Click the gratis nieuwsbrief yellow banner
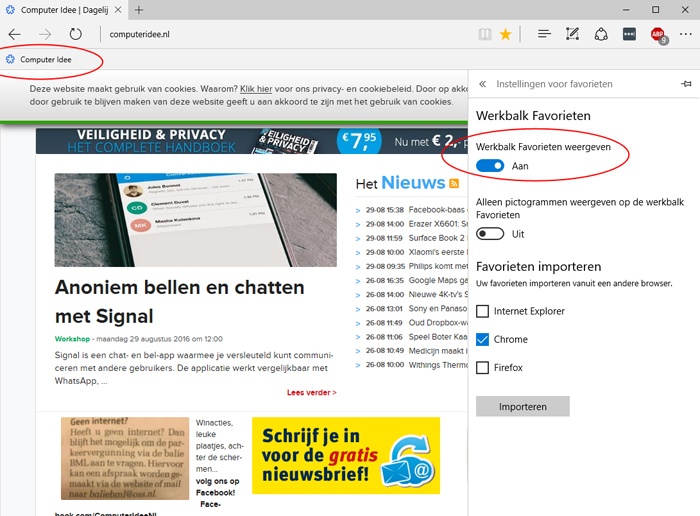 pyautogui.click(x=346, y=456)
